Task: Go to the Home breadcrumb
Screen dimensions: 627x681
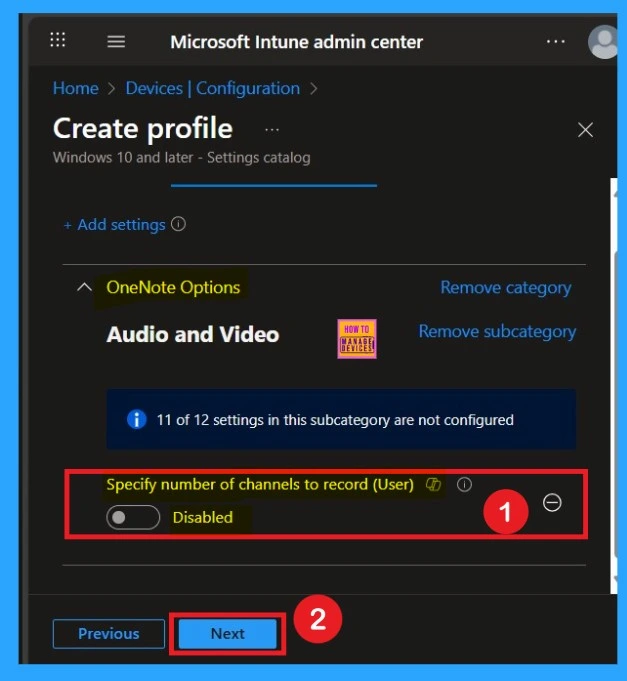Action: point(76,89)
